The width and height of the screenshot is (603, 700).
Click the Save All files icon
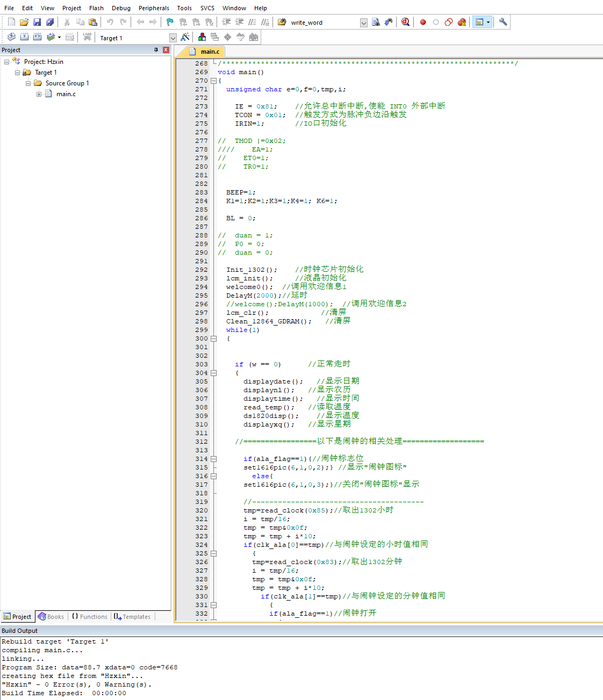(x=50, y=22)
